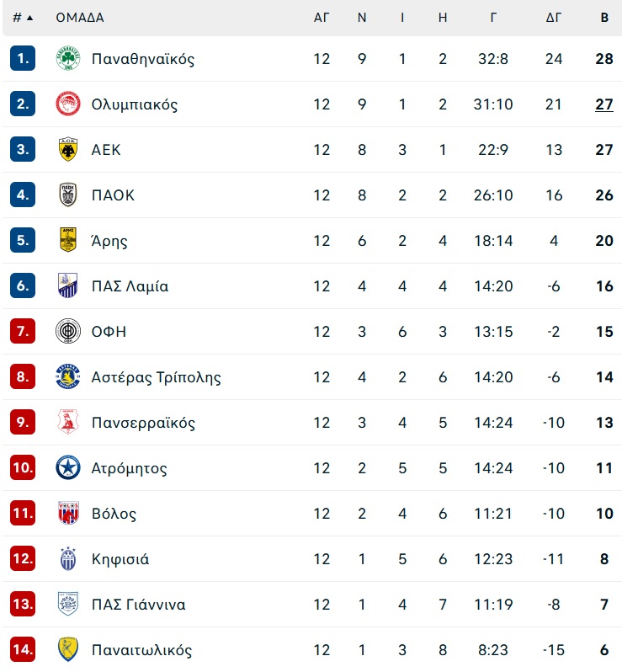Select the Κηφισιά team name

point(120,559)
